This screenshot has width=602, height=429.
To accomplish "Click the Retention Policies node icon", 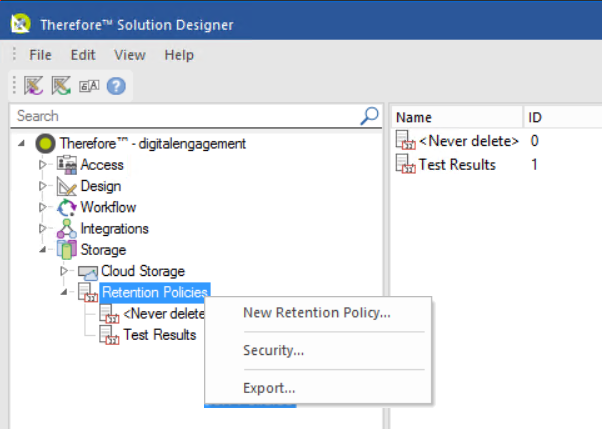I will coord(88,292).
